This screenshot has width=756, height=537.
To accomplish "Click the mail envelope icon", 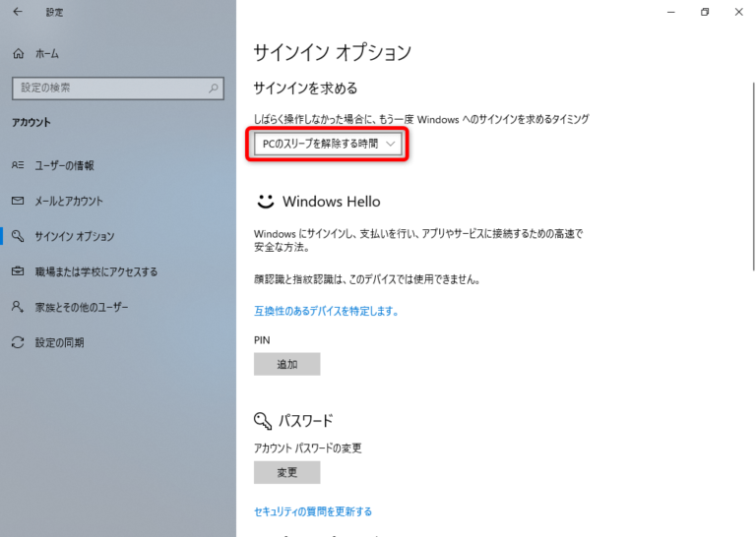I will 18,201.
